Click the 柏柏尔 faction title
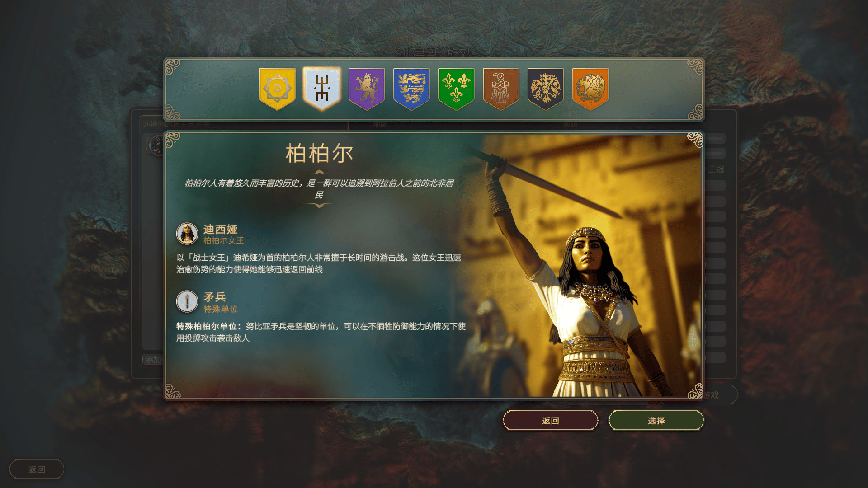This screenshot has width=868, height=488. tap(319, 154)
